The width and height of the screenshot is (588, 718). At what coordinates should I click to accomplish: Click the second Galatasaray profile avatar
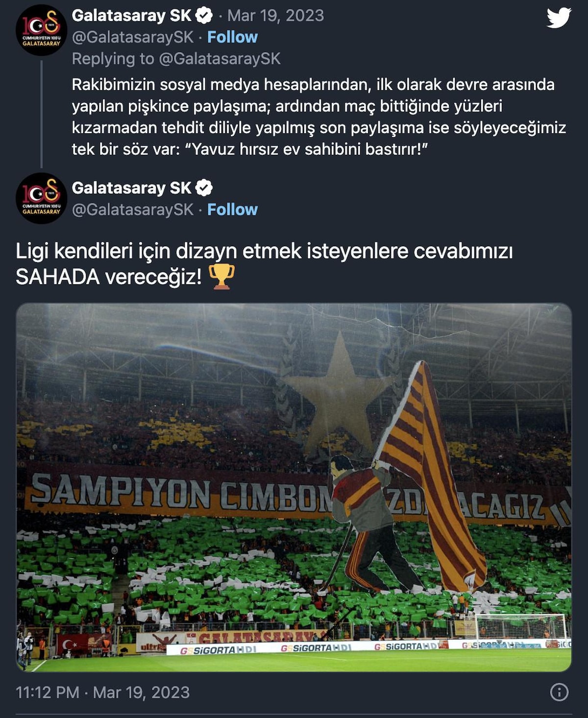tap(41, 198)
